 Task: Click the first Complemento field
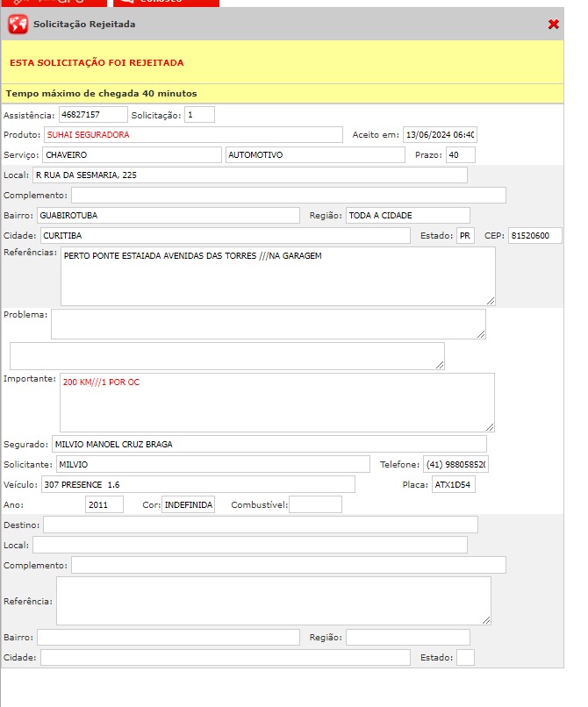click(289, 196)
